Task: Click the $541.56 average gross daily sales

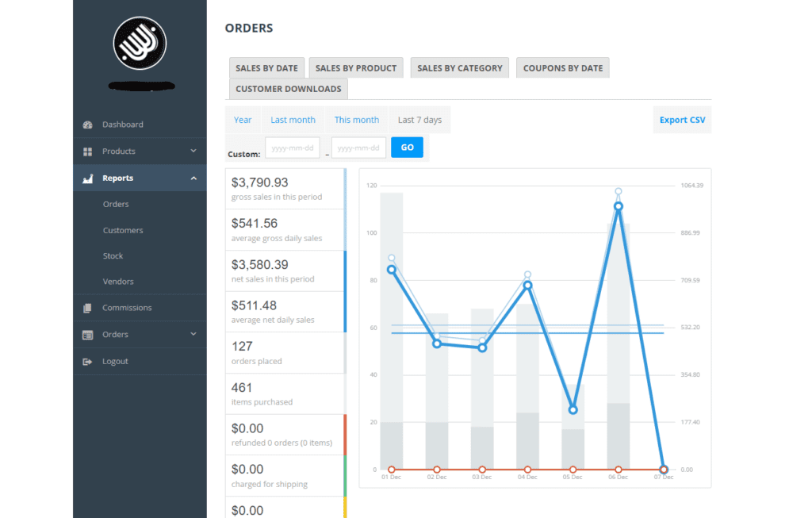Action: 285,230
